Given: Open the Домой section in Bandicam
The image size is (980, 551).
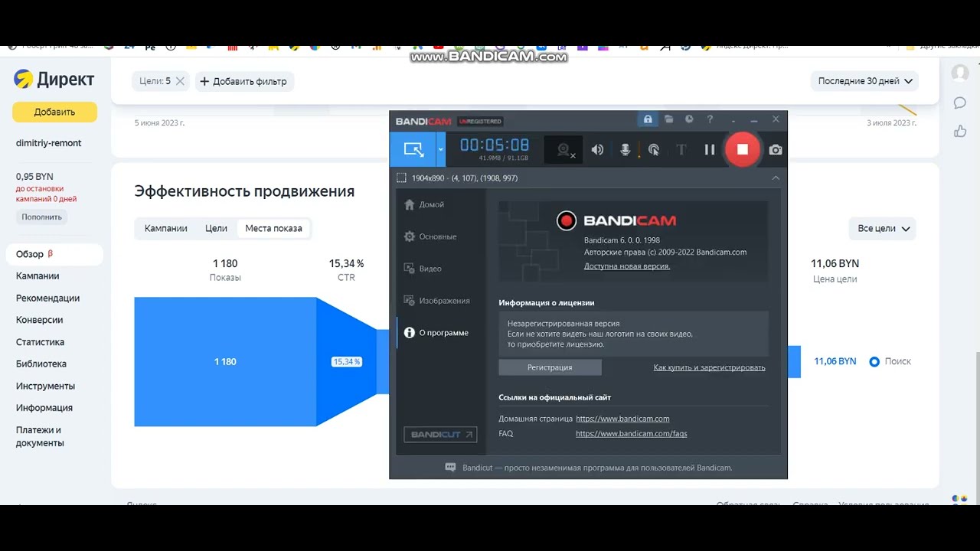Looking at the screenshot, I should pos(432,204).
